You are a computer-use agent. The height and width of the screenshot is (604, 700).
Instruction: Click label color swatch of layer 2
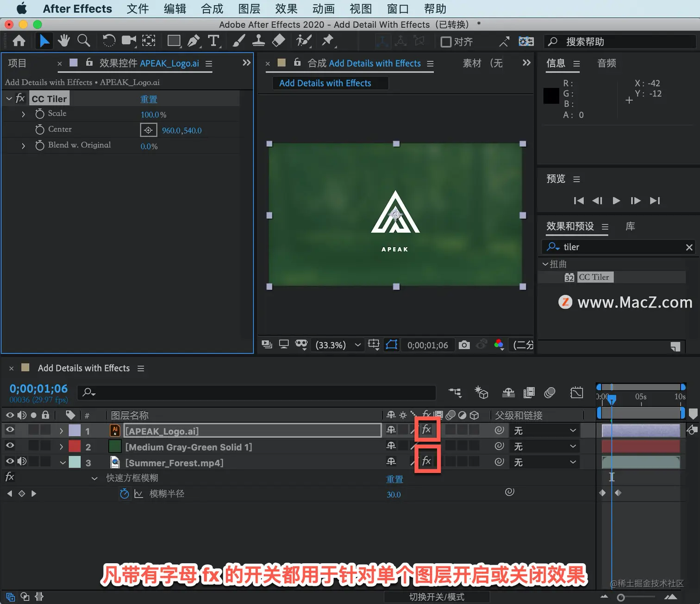[x=75, y=446]
